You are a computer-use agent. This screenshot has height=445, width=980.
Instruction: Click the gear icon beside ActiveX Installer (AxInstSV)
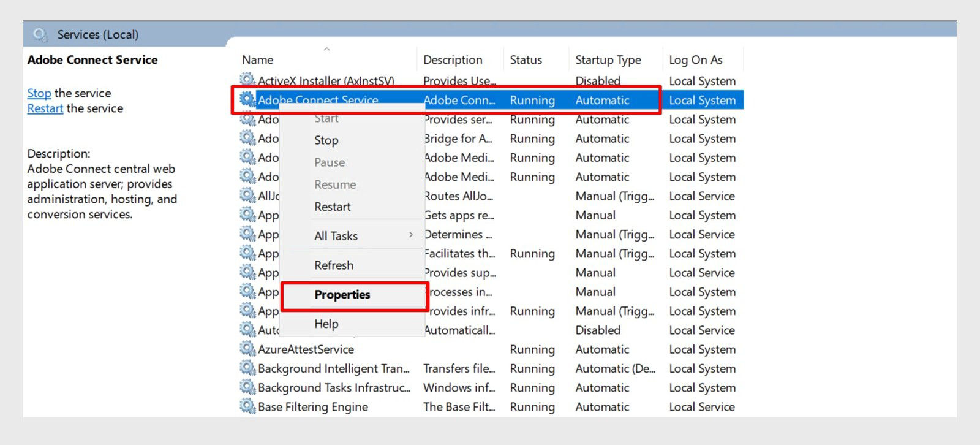pos(247,80)
